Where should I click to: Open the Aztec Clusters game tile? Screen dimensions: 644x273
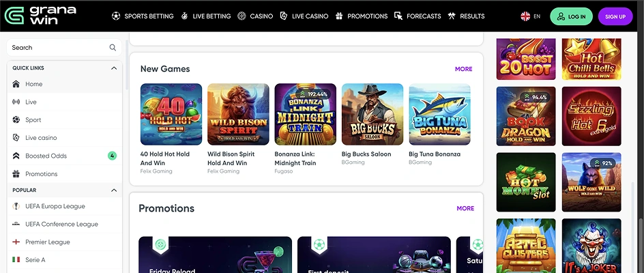(526, 246)
